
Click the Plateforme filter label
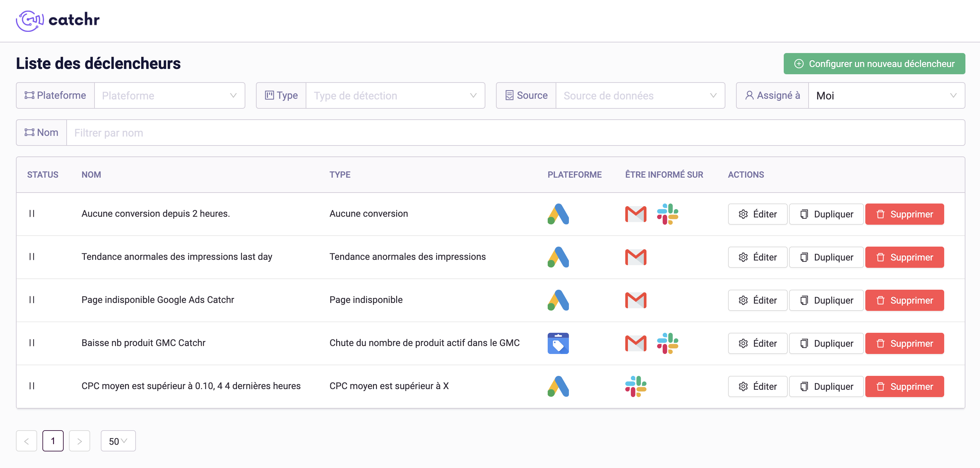[x=56, y=95]
